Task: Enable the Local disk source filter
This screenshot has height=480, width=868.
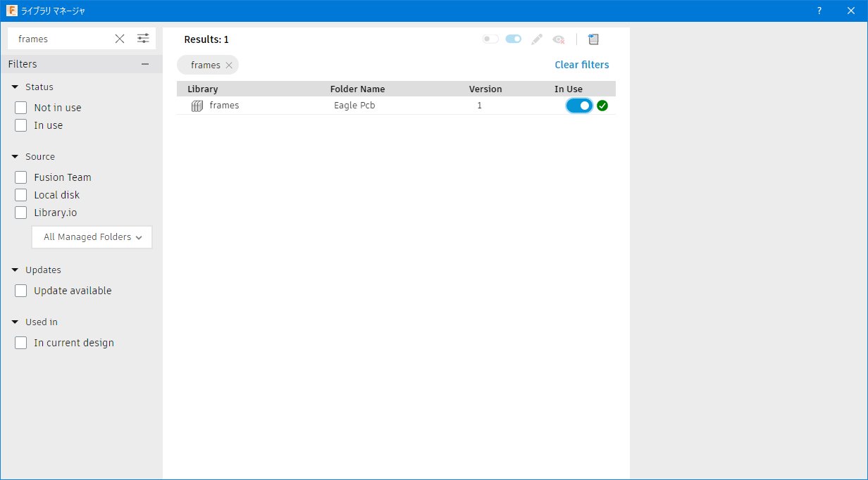Action: tap(21, 195)
